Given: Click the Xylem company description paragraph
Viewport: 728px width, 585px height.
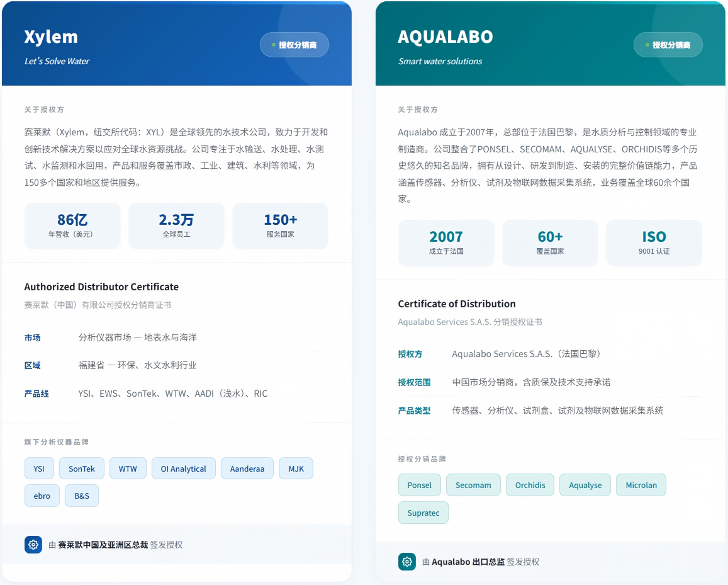Looking at the screenshot, I should [x=176, y=157].
